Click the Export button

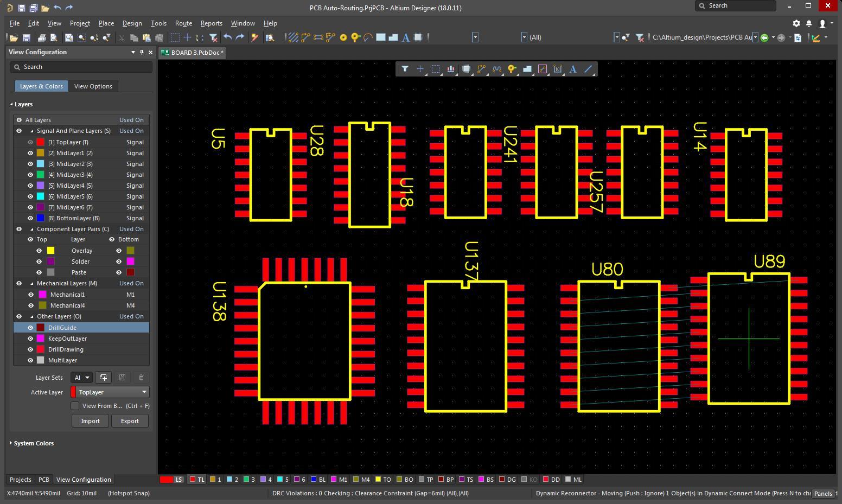pos(130,421)
